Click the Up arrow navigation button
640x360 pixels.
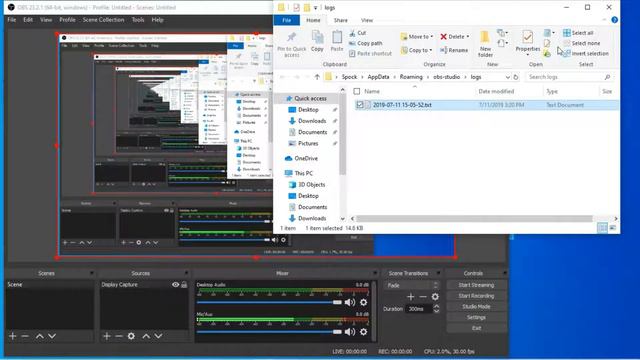(x=317, y=77)
